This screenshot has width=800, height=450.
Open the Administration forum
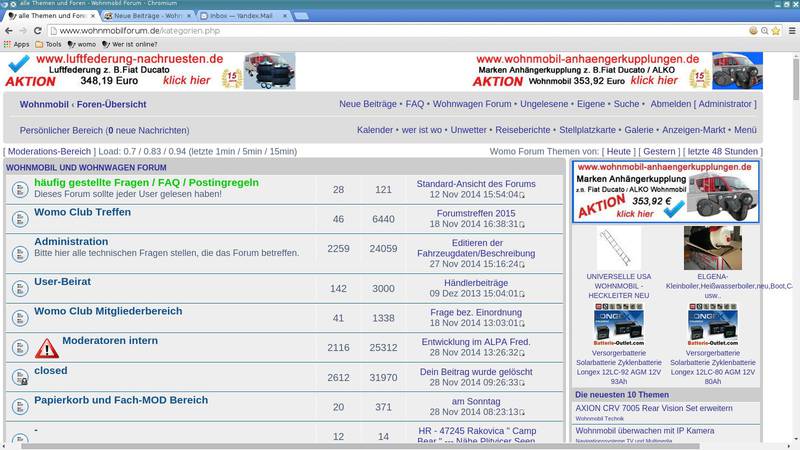[x=71, y=241]
